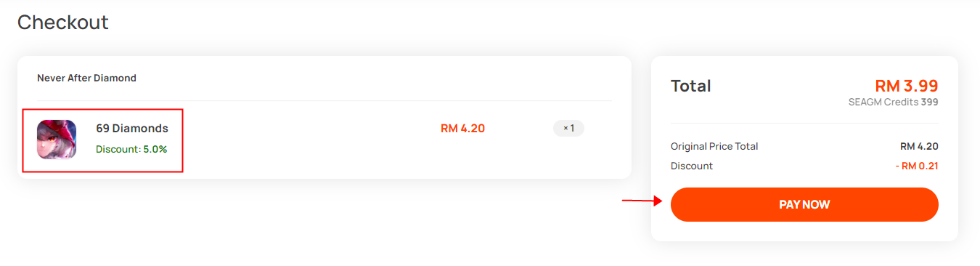Click the Discount label in the summary

[692, 166]
